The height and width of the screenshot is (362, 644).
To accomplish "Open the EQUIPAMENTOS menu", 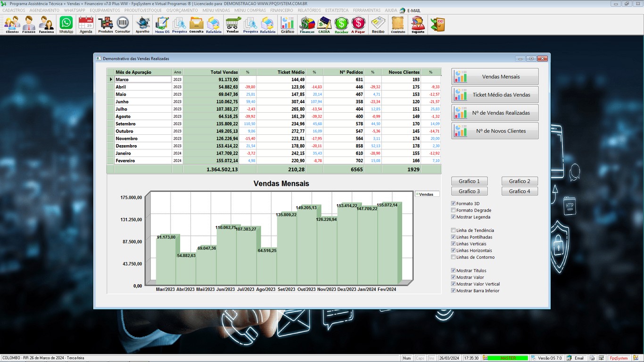I will (x=105, y=10).
